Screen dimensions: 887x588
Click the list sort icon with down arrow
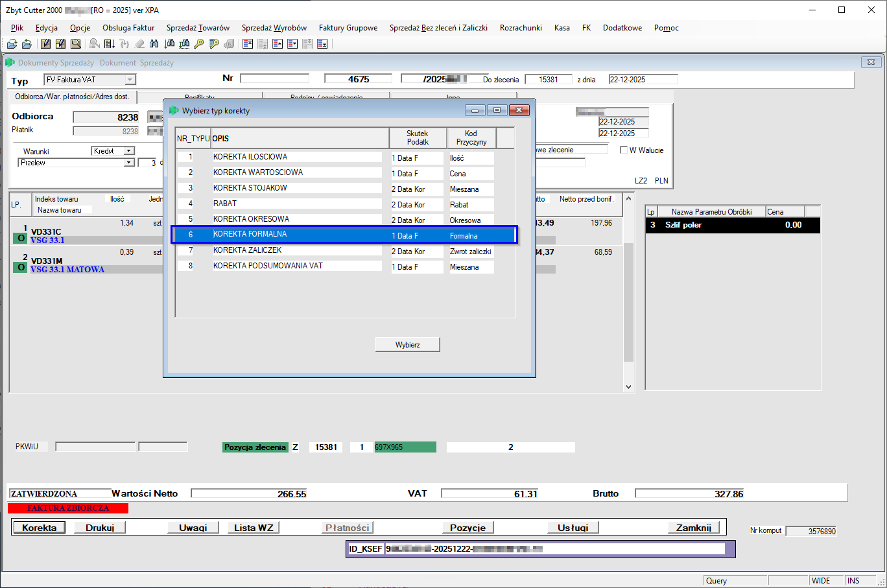click(x=110, y=44)
